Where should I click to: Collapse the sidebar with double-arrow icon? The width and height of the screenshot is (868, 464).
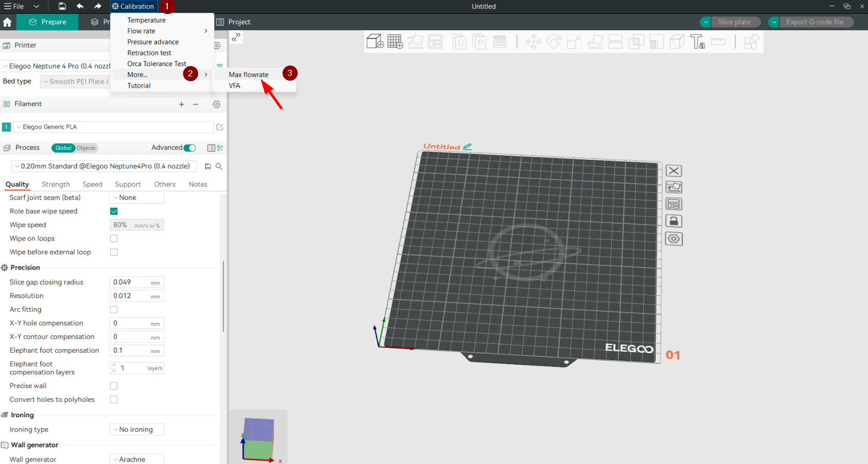(x=236, y=37)
